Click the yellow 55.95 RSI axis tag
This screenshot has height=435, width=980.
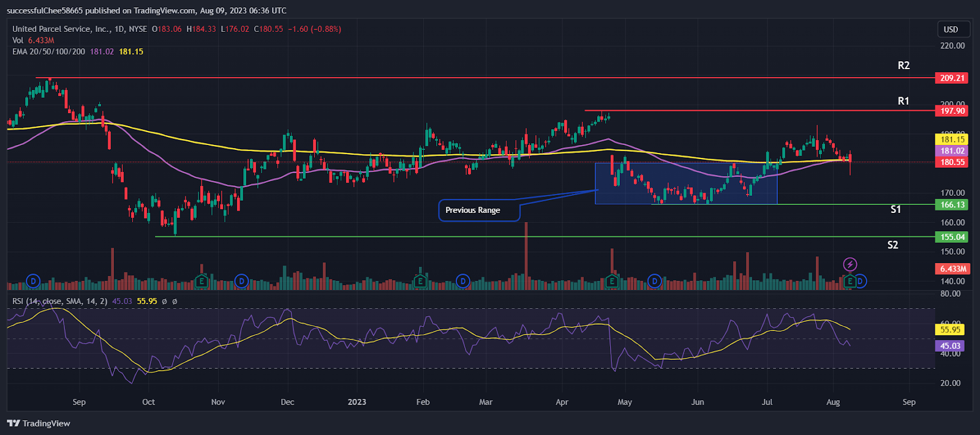point(951,329)
